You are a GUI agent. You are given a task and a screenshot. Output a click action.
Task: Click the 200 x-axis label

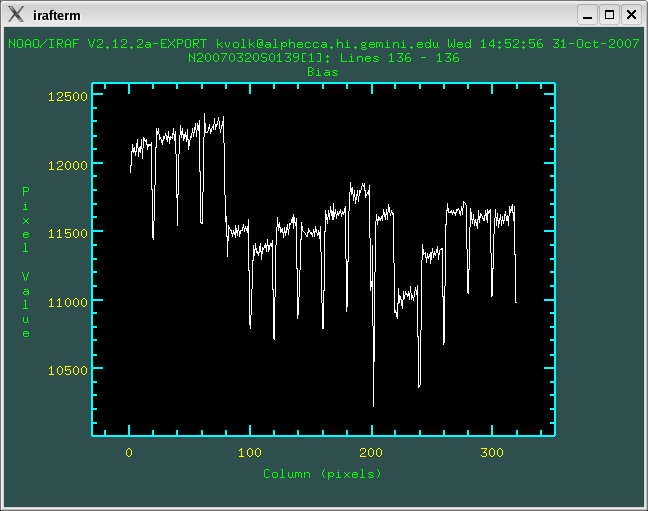[x=371, y=453]
